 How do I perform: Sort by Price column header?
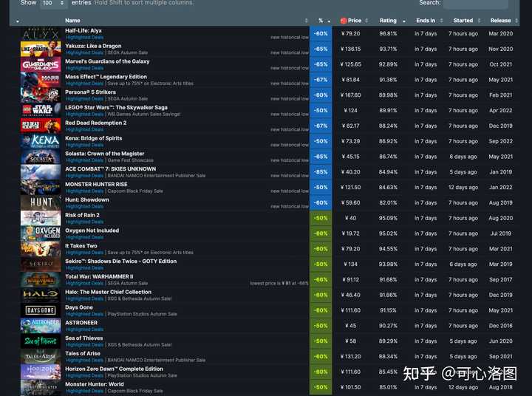355,21
